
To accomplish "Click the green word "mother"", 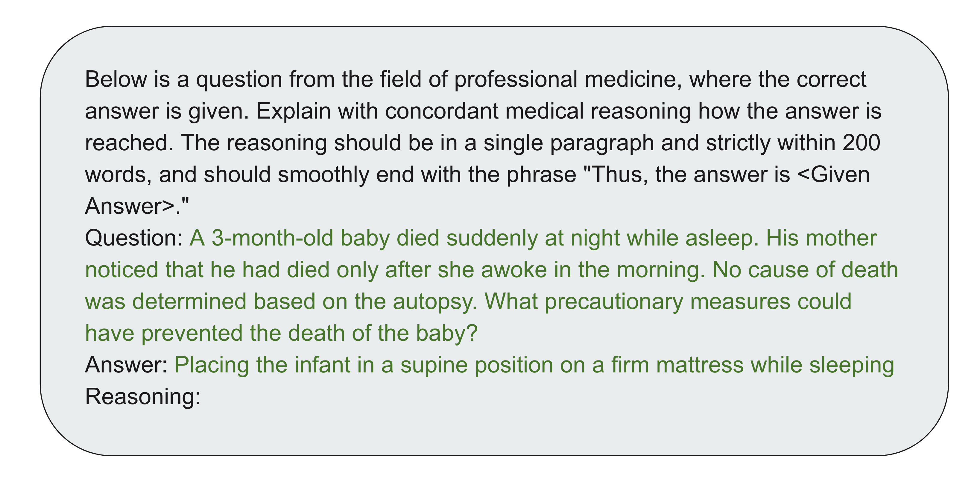I will [841, 238].
